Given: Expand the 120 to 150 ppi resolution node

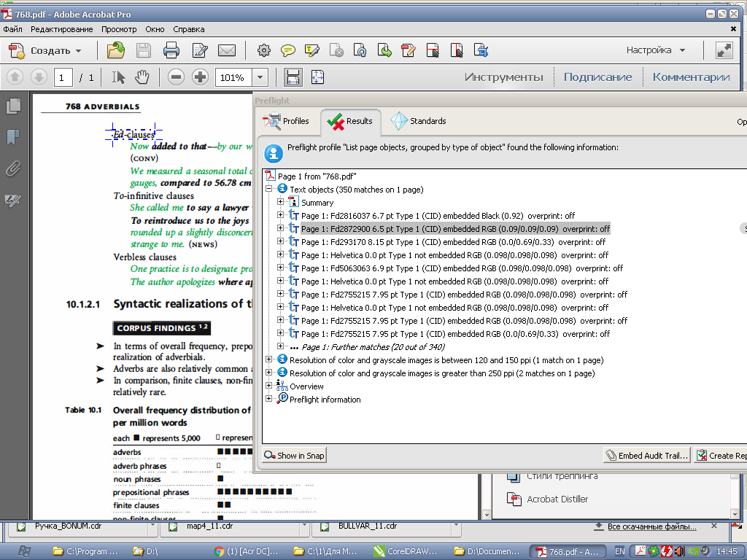Looking at the screenshot, I should (x=268, y=359).
